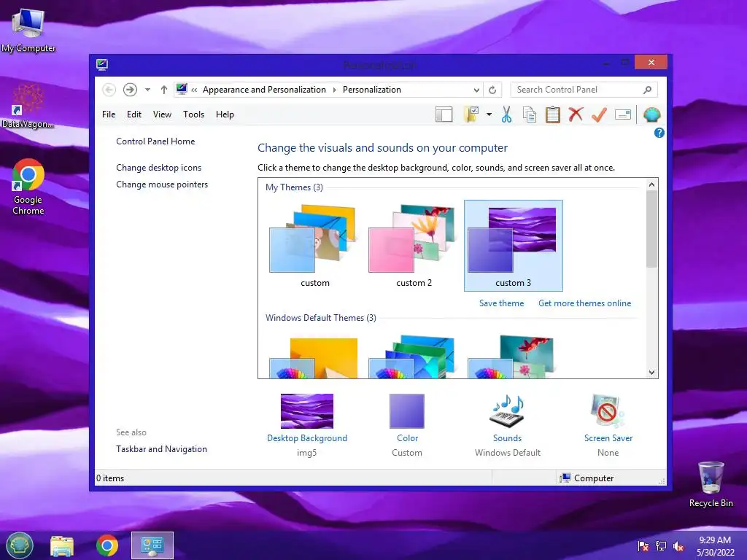Screen dimensions: 747x560
Task: Click the status bar resize grip
Action: tap(661, 481)
